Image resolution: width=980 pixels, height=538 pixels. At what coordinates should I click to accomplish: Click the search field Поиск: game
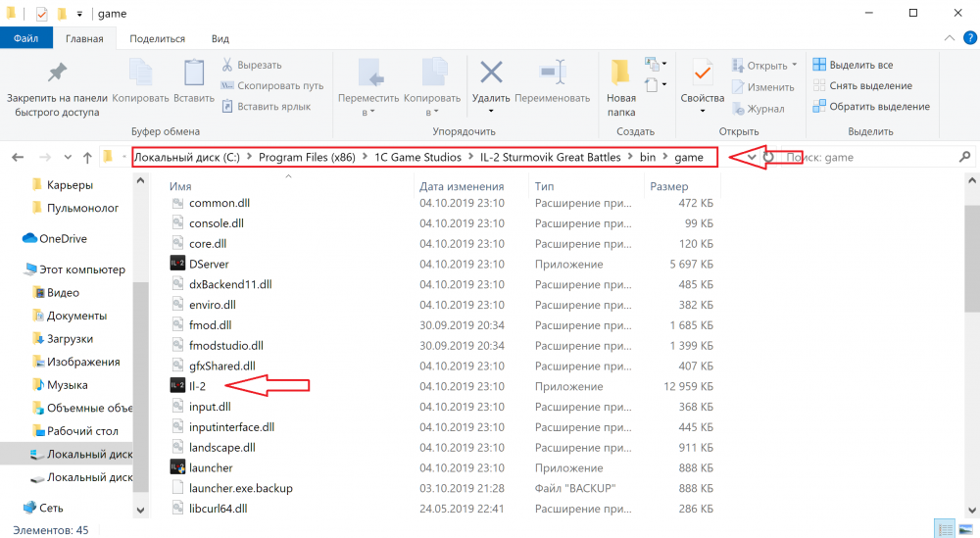coord(867,157)
